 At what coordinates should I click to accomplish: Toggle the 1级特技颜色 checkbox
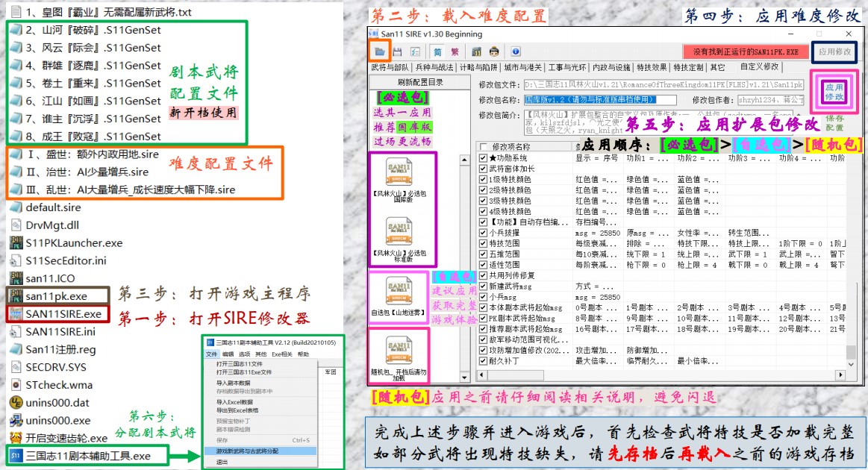484,179
